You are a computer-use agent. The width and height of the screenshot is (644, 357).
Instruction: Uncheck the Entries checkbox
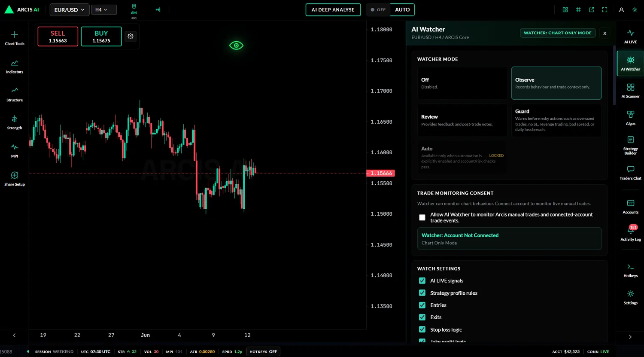coord(422,305)
